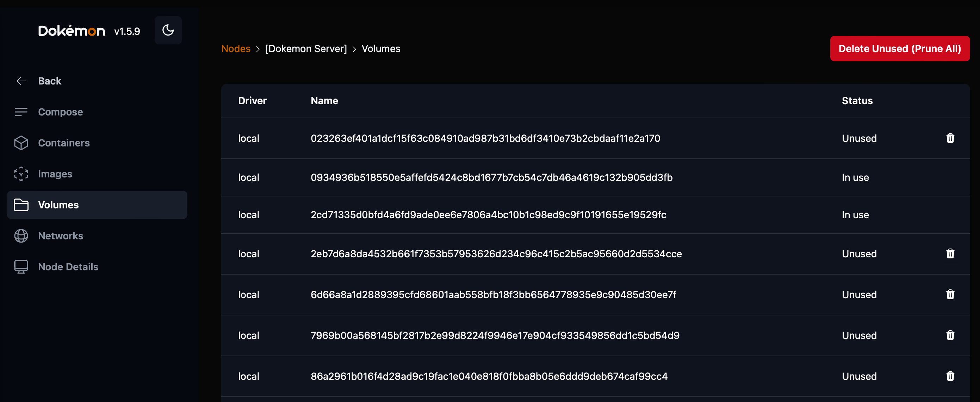Click the Containers cube icon
The width and height of the screenshot is (980, 402).
point(21,143)
